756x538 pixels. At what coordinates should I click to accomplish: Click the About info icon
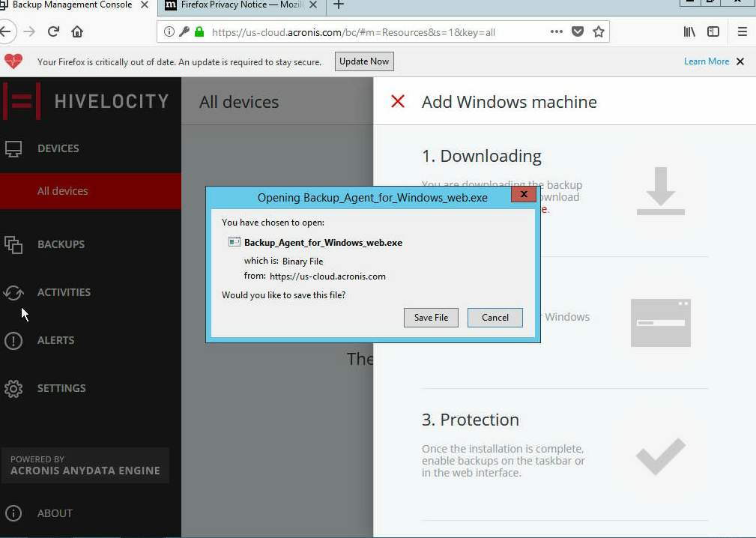click(x=13, y=513)
